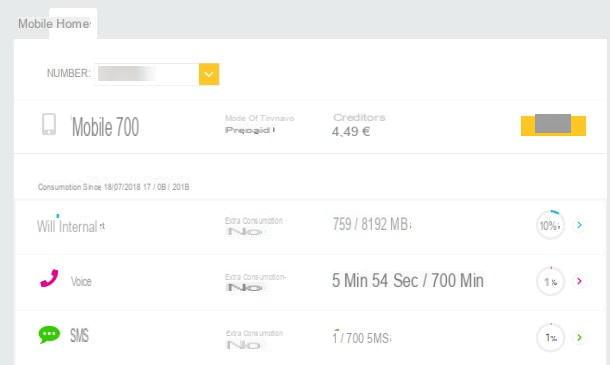
Task: Click the pink Voice phone icon
Action: click(x=49, y=278)
